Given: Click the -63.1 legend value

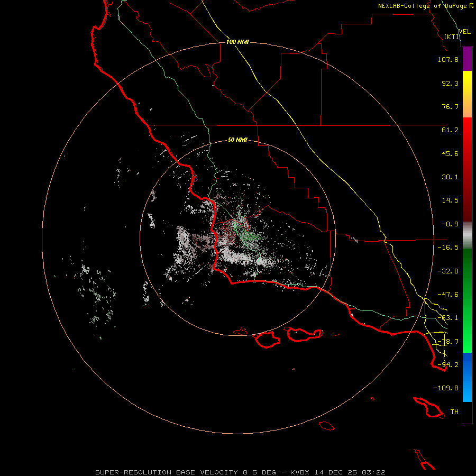Looking at the screenshot, I should click(448, 318).
